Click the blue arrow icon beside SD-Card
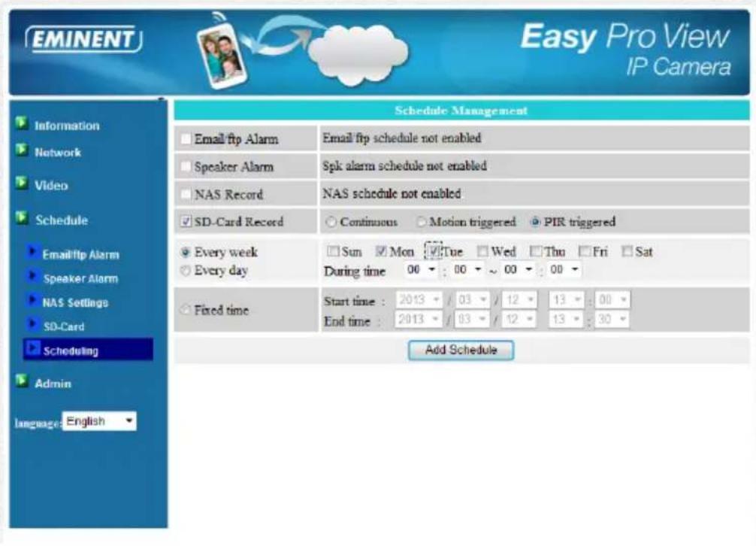The image size is (756, 546). (x=33, y=323)
